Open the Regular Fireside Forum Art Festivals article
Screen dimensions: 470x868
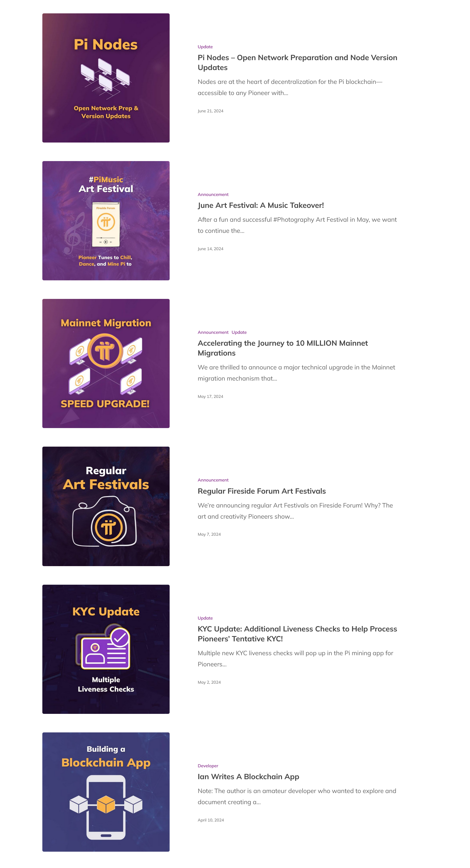pyautogui.click(x=262, y=491)
